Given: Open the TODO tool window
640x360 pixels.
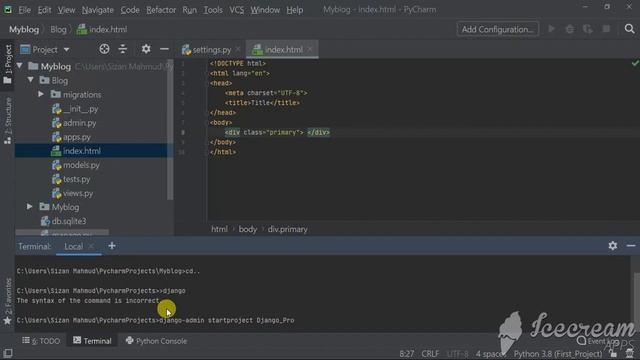Looking at the screenshot, I should coord(41,341).
